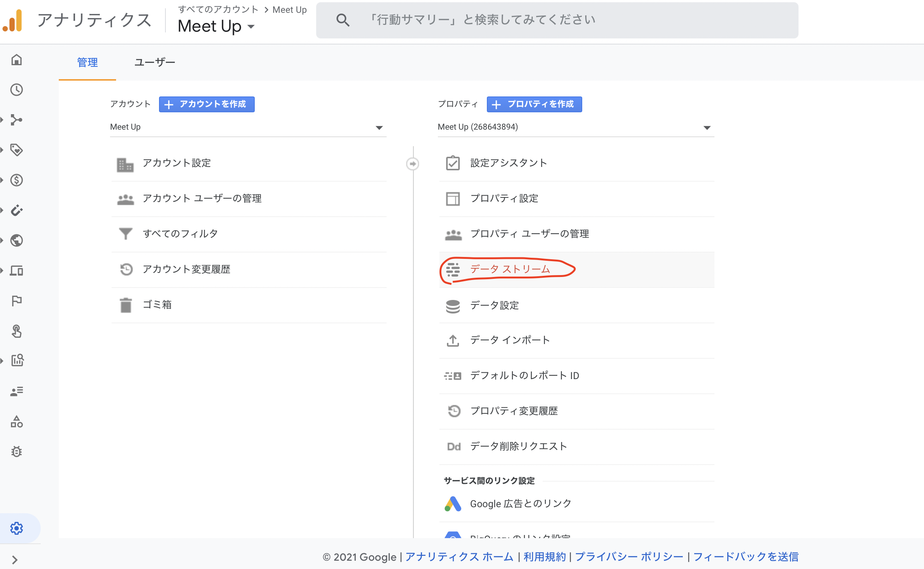The height and width of the screenshot is (569, 924).
Task: Open the アナリティクス ホーム footer link
Action: click(459, 557)
